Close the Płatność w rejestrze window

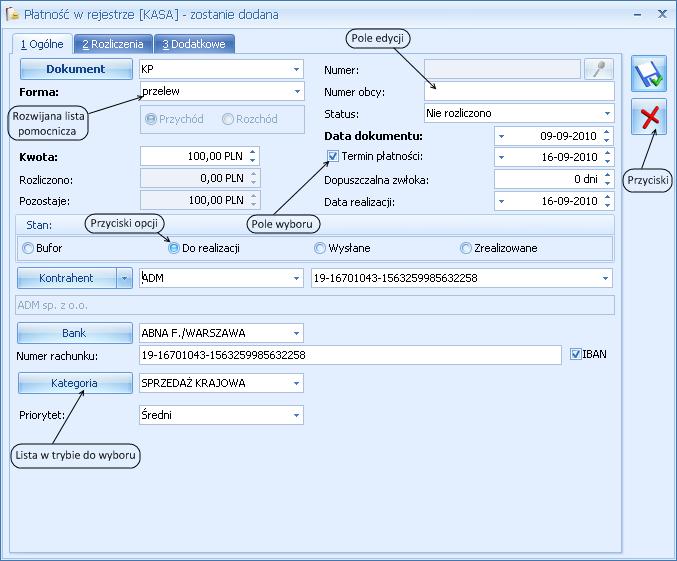click(x=662, y=14)
